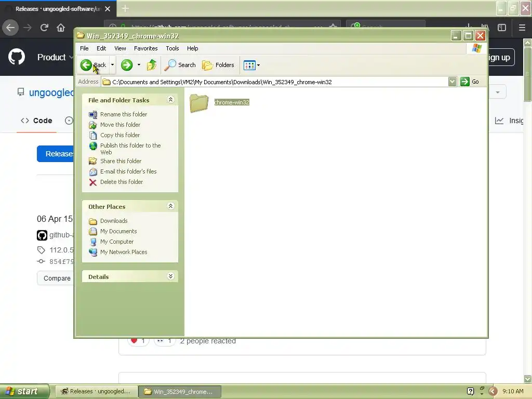Click the chrome-win32 folder name
Viewport: 532px width, 399px height.
[232, 102]
